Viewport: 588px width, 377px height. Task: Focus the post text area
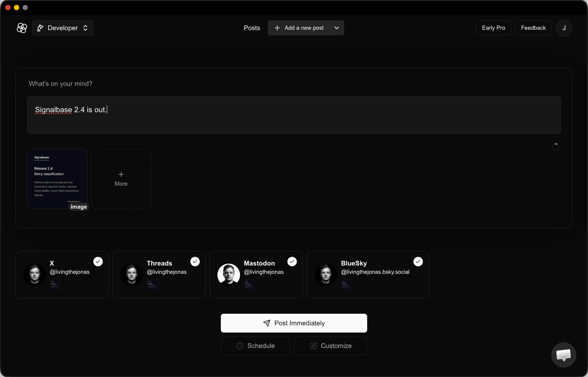pos(294,115)
